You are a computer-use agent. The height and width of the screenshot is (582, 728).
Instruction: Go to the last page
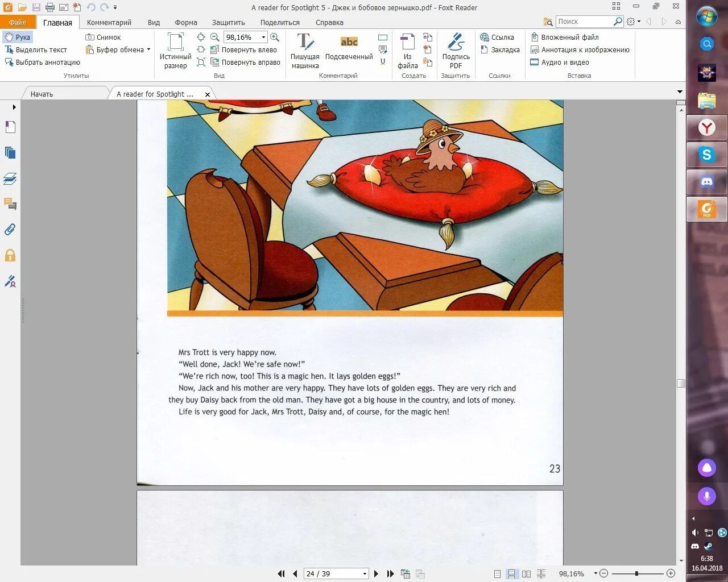(390, 573)
